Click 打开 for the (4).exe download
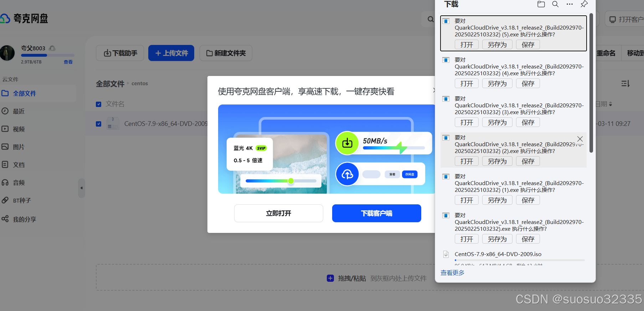Screen dimensions: 644x311 467,83
